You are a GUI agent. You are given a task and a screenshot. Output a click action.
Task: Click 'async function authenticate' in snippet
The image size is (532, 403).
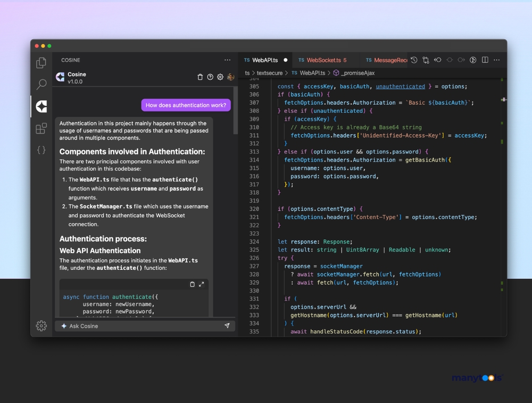pyautogui.click(x=107, y=297)
